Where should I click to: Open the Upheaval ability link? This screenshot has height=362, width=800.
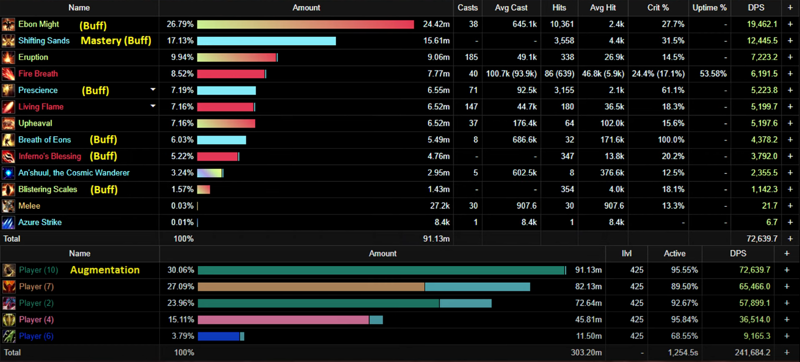[35, 123]
